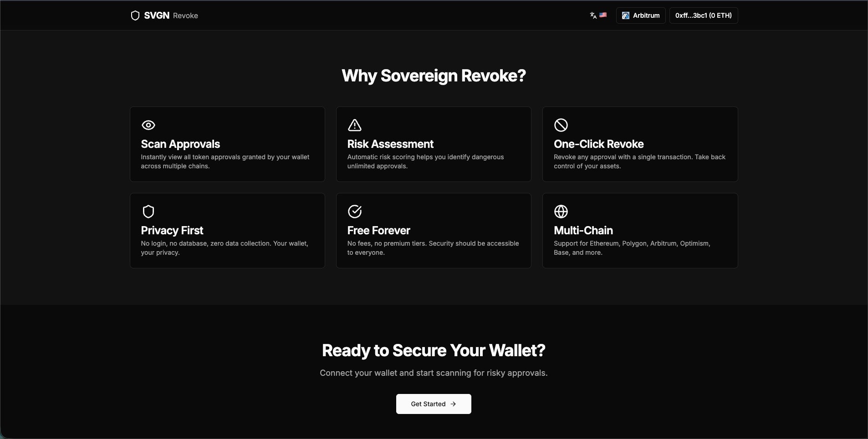Click the checkmark circle icon on Free Forever
Image resolution: width=868 pixels, height=439 pixels.
[x=354, y=211]
